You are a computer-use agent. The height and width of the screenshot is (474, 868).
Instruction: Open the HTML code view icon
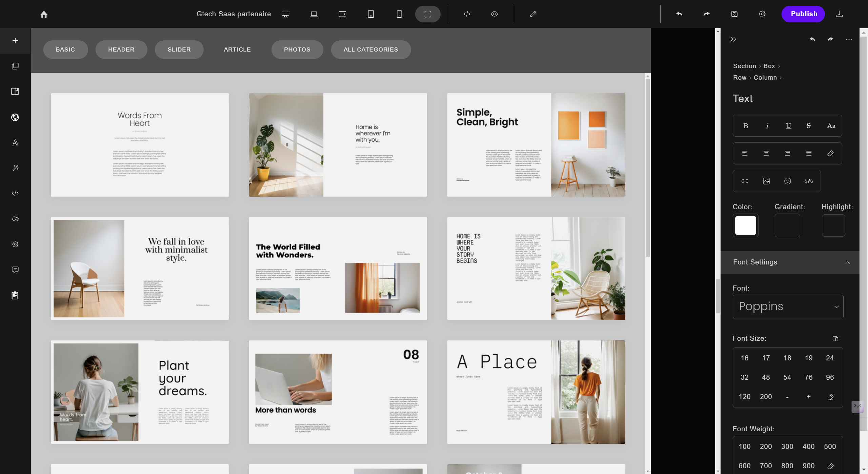click(467, 14)
